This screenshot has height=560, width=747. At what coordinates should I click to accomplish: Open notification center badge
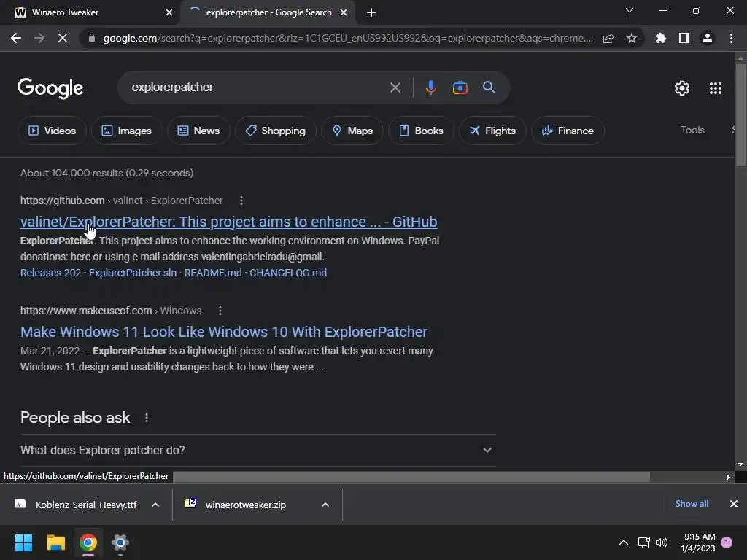pos(727,542)
